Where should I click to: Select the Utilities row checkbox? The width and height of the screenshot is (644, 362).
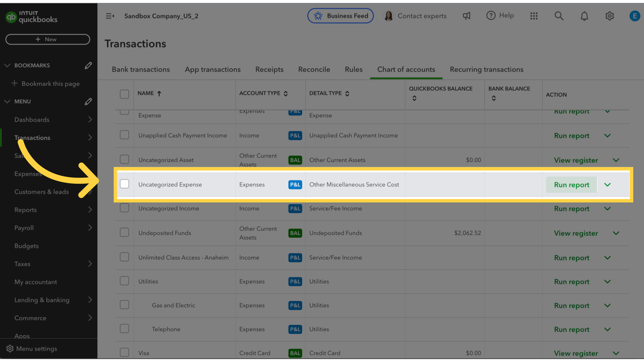coord(124,281)
